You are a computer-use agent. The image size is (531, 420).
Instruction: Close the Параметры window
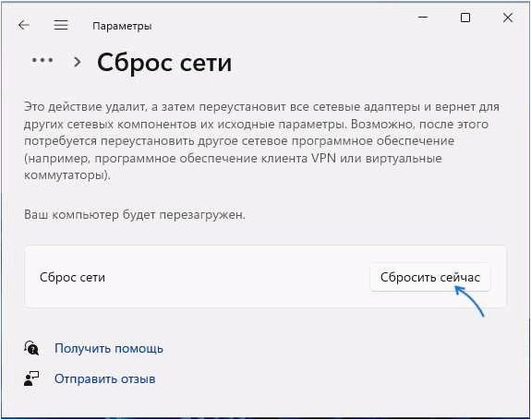pyautogui.click(x=508, y=18)
